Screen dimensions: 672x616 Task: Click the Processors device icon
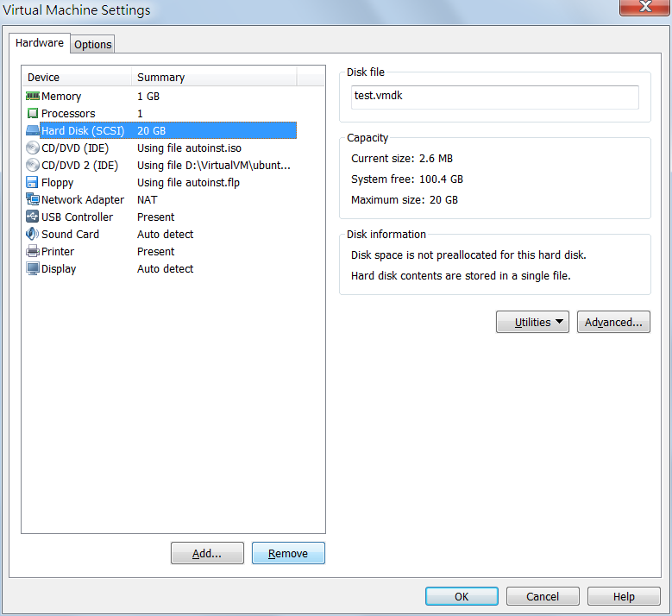33,113
